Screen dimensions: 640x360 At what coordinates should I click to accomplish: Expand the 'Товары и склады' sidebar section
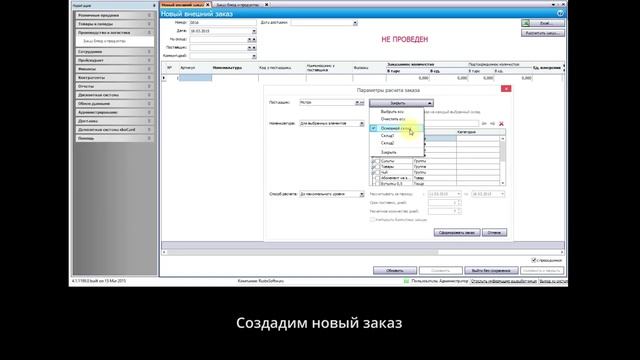(x=114, y=24)
